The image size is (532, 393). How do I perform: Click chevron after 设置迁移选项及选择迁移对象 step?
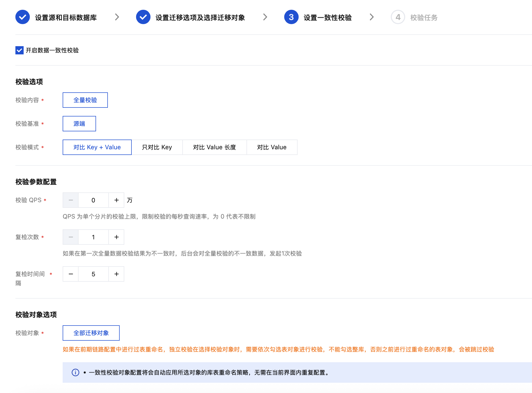pos(265,17)
